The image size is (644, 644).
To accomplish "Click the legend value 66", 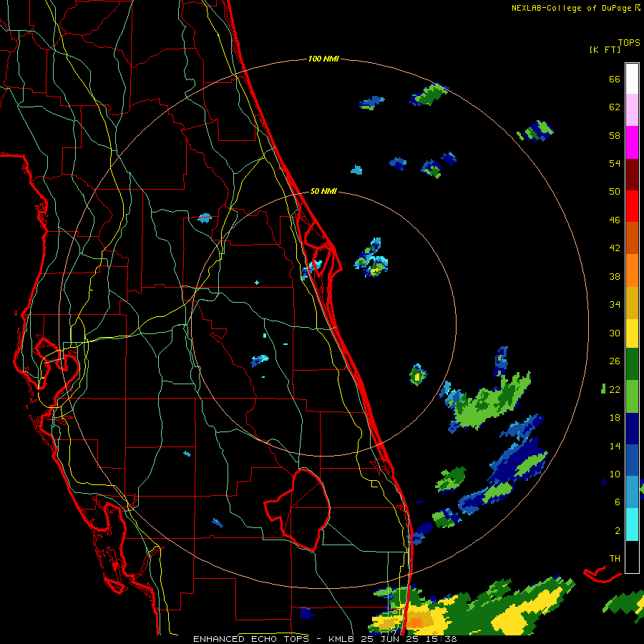I will pyautogui.click(x=615, y=79).
